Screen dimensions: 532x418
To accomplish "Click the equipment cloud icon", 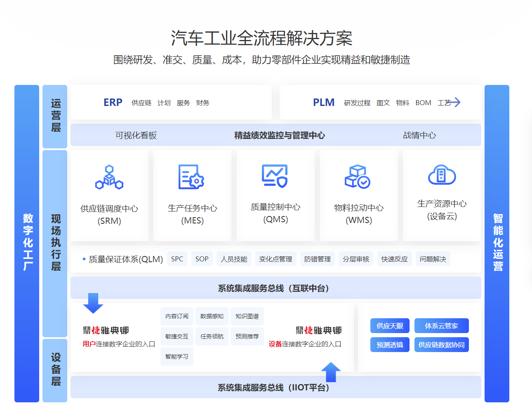I will 442,175.
